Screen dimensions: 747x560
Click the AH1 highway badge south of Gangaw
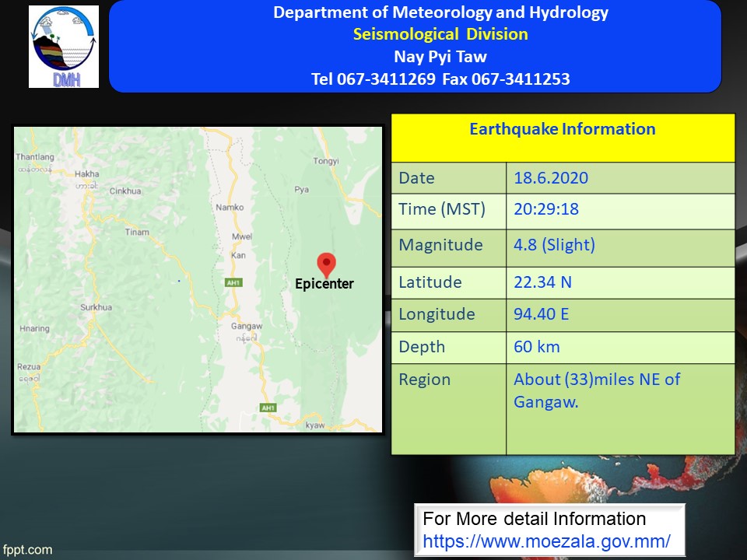[268, 408]
